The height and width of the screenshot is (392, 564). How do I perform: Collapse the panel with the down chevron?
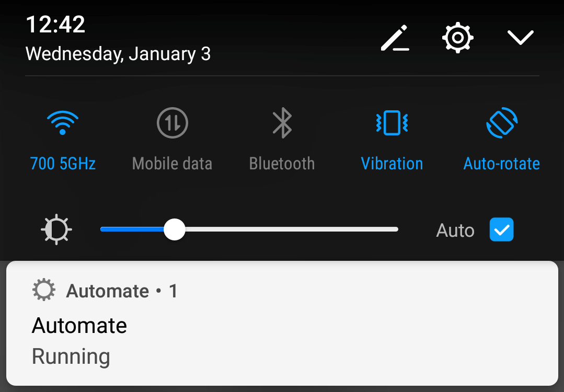tap(520, 38)
